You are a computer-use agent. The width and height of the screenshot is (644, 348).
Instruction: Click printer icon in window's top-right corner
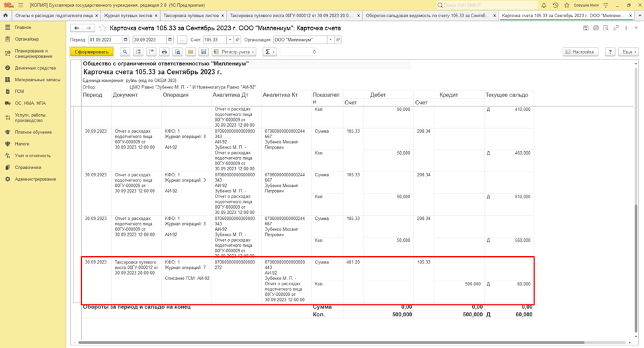[x=596, y=28]
